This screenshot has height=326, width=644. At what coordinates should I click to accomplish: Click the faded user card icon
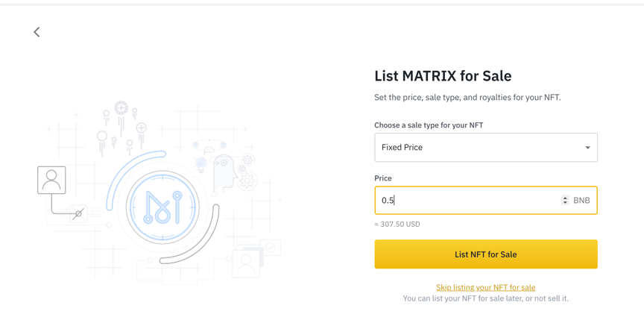pos(246,263)
